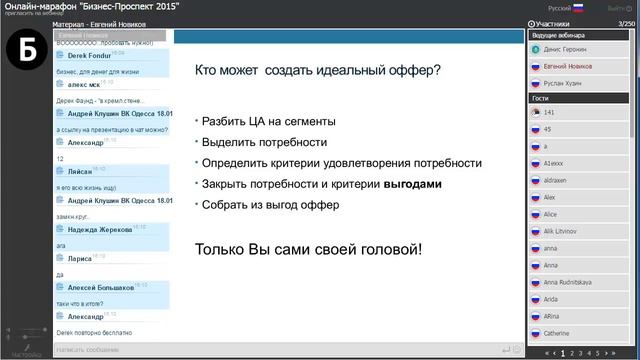The height and width of the screenshot is (360, 640).
Task: Select guest A1exxx in list
Action: point(579,163)
